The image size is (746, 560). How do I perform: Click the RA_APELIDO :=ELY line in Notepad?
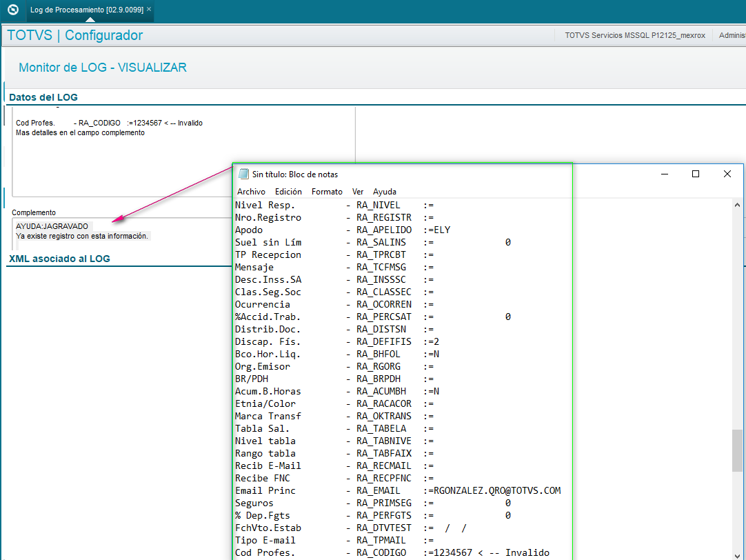(x=343, y=230)
